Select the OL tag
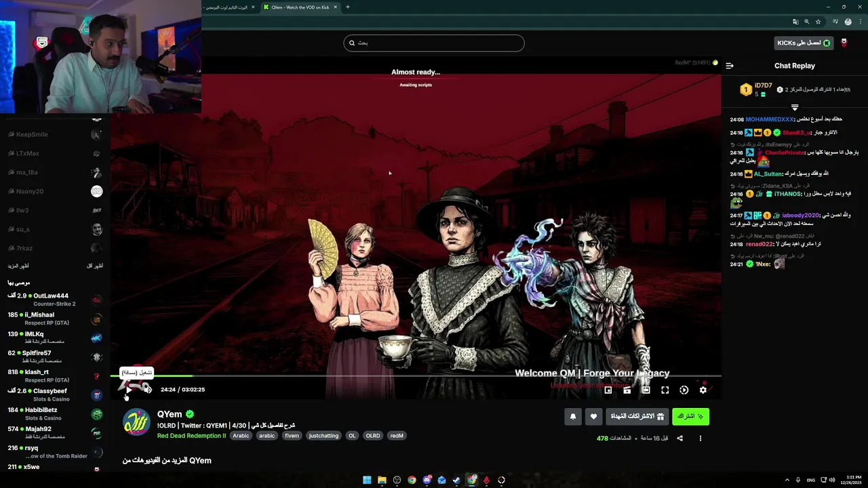868x488 pixels. pos(352,436)
